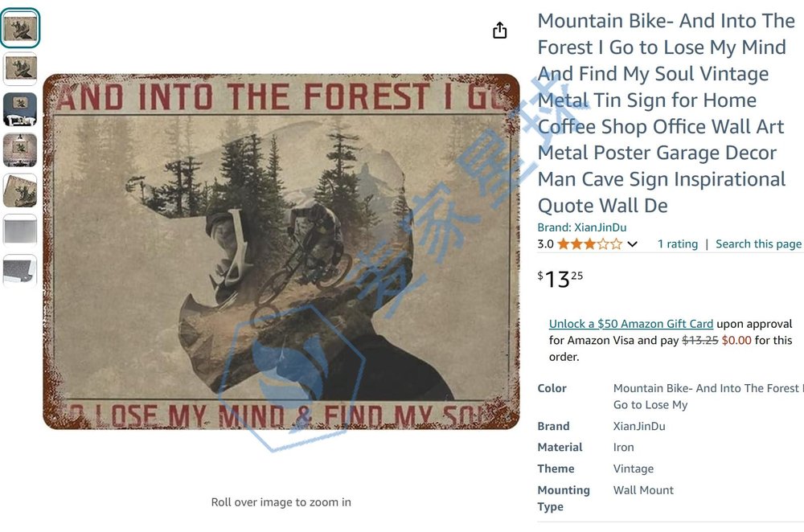Open the '1 rating' reviews link
The image size is (804, 532).
678,244
